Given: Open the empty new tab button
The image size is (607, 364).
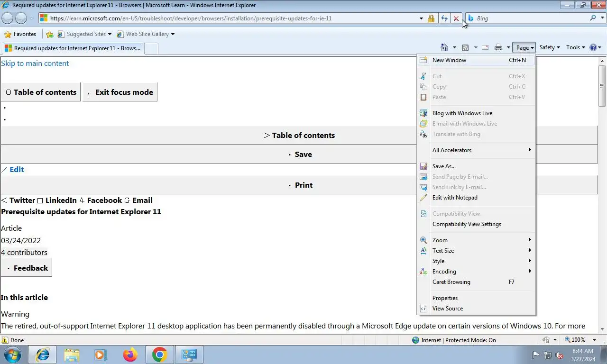Looking at the screenshot, I should [x=151, y=48].
